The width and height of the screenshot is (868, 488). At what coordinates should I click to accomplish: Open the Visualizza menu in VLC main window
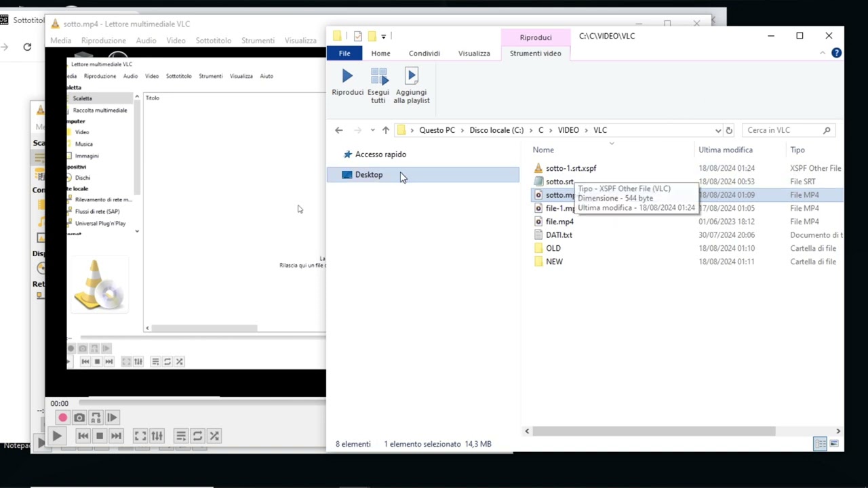coord(300,41)
